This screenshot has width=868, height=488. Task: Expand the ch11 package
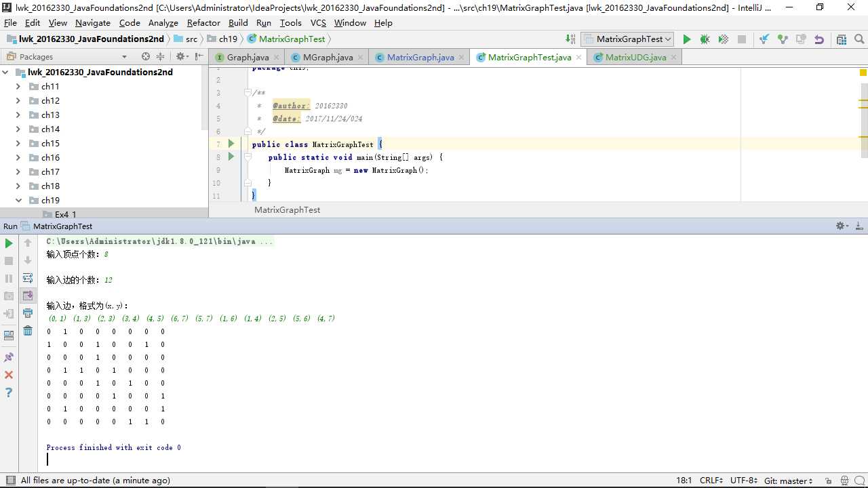[18, 86]
